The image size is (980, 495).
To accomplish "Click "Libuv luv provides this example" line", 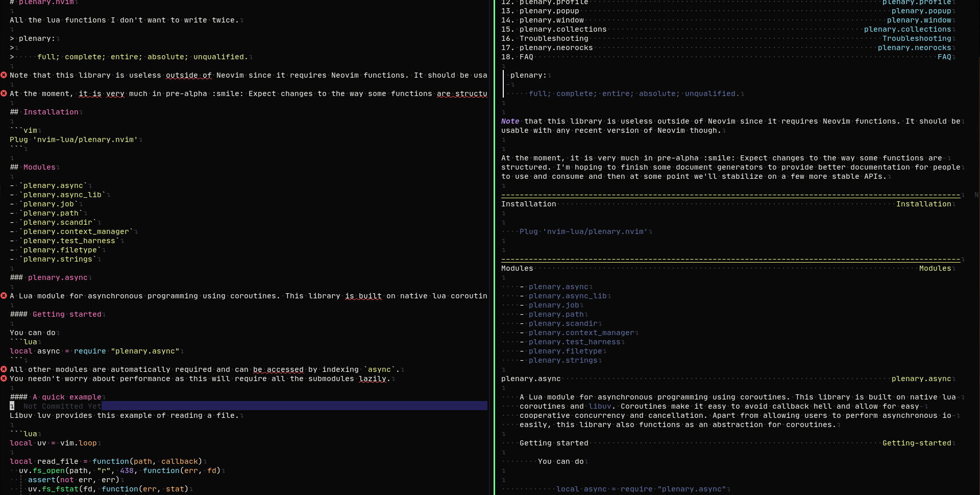I will (124, 415).
